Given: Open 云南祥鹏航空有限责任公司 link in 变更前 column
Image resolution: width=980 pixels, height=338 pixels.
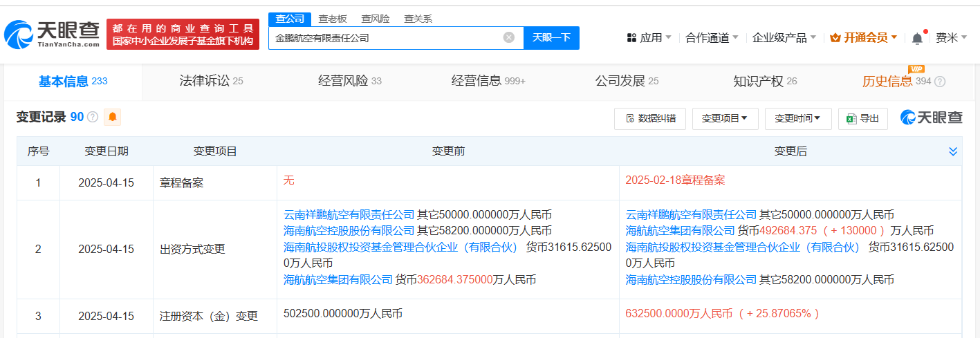Looking at the screenshot, I should 349,215.
